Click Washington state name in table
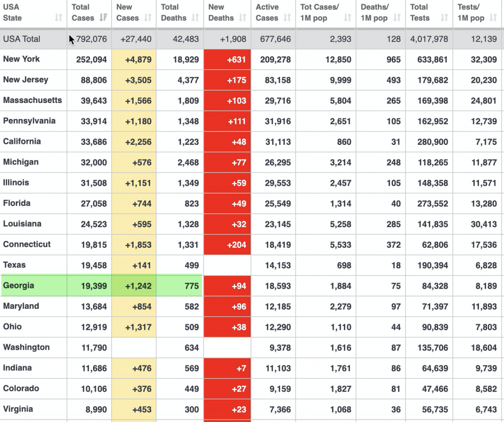Image resolution: width=504 pixels, height=422 pixels. pyautogui.click(x=27, y=347)
